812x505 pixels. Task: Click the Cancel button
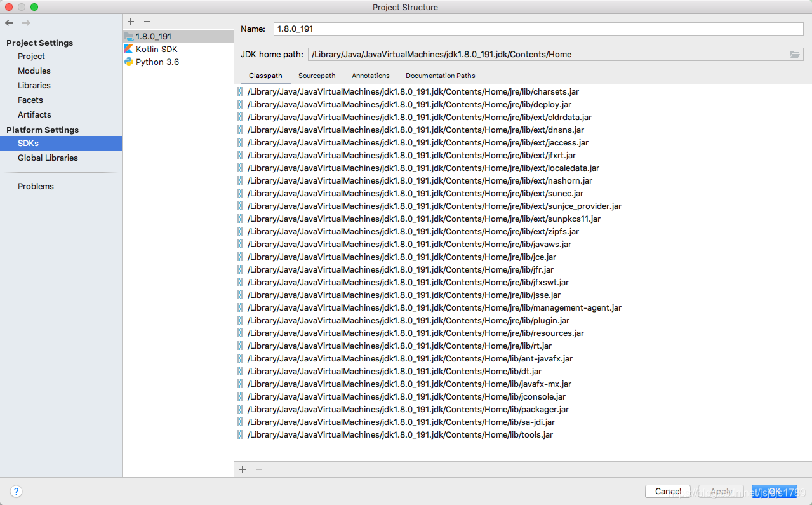(x=668, y=491)
